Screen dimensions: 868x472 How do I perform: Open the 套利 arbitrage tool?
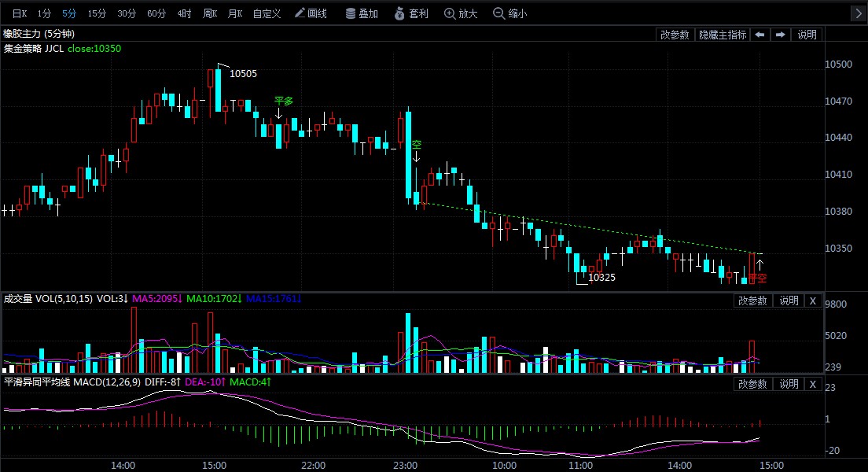pyautogui.click(x=410, y=13)
